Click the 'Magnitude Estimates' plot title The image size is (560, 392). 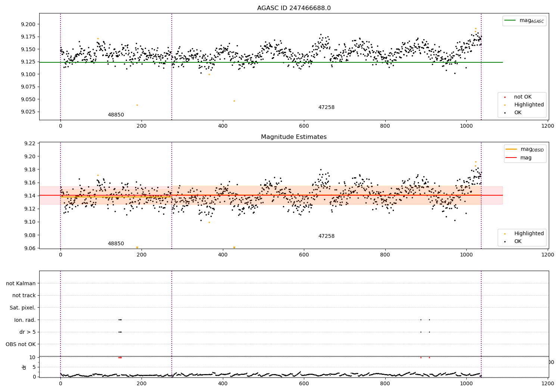[294, 137]
